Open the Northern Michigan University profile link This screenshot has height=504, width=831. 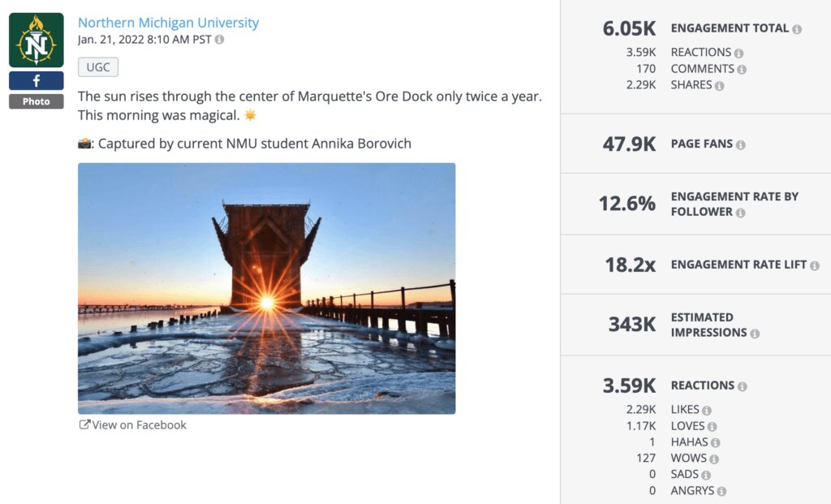click(168, 23)
